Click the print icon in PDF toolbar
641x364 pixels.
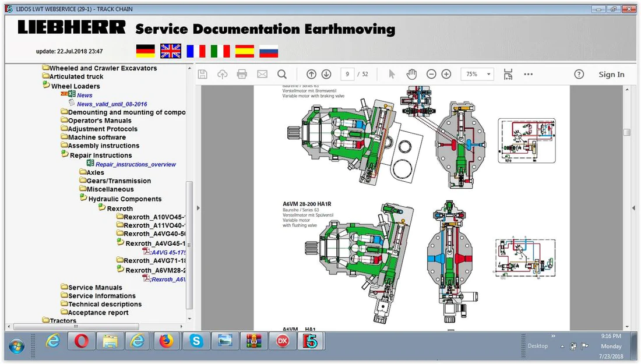(242, 74)
